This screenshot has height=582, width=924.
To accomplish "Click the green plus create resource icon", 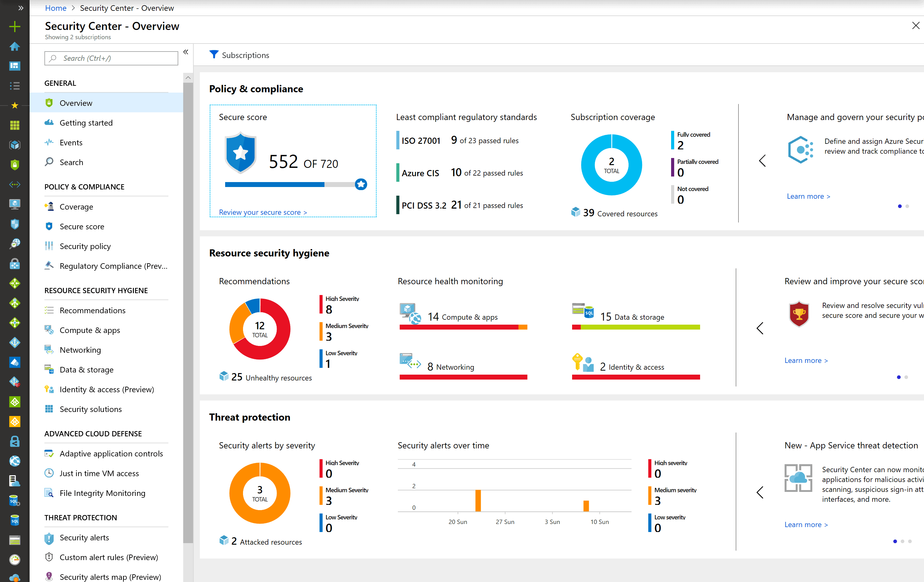I will click(x=14, y=27).
